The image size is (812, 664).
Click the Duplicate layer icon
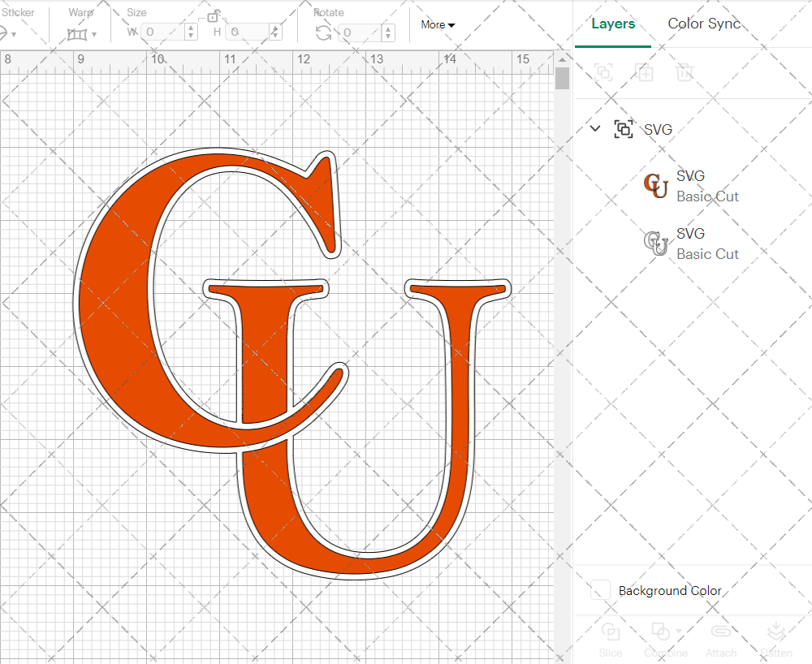coord(645,72)
